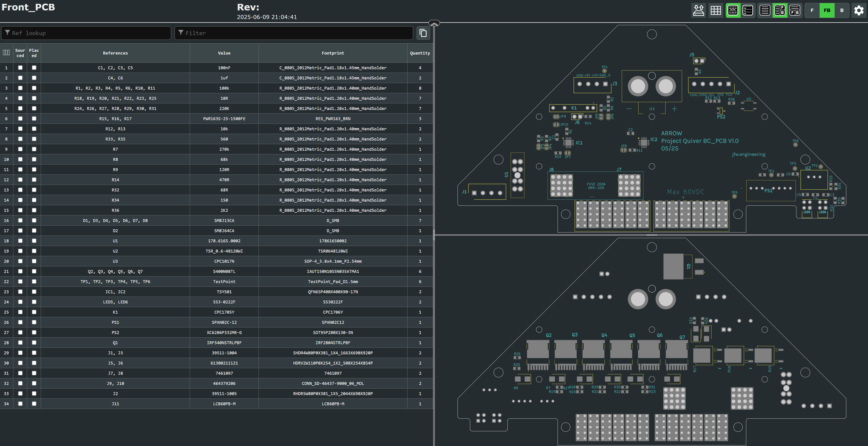Click the Ref lookup search field
868x446 pixels.
pos(86,33)
